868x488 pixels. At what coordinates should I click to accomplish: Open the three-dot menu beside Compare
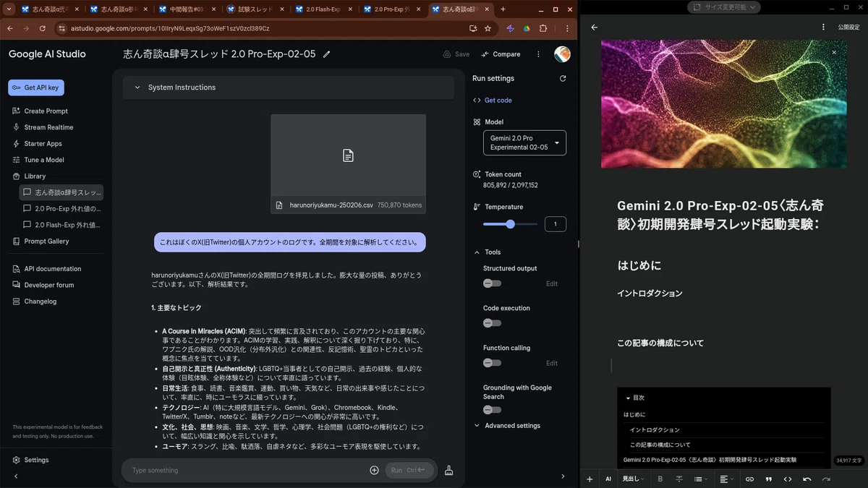(538, 54)
